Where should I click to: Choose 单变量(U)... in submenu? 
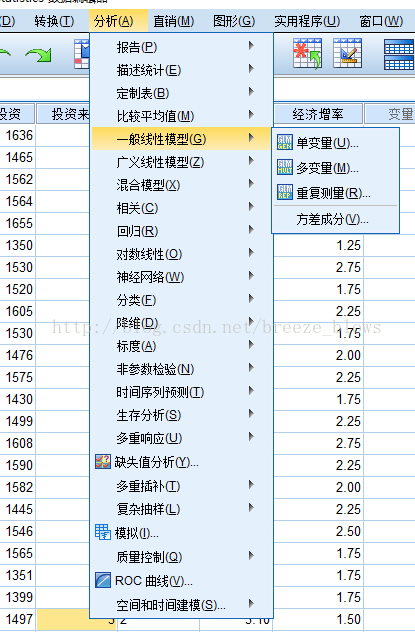point(336,143)
